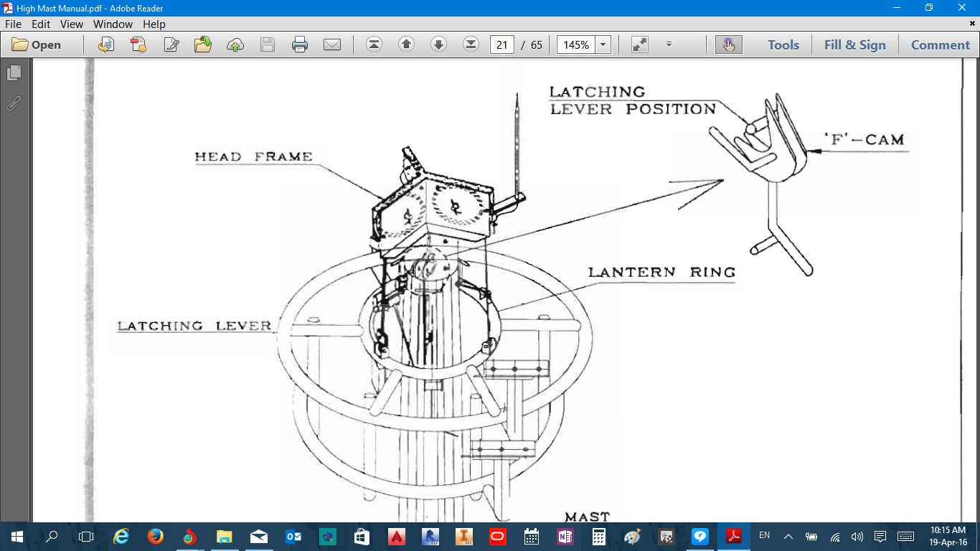Launch Firefox from the taskbar
This screenshot has width=980, height=551.
(x=155, y=537)
